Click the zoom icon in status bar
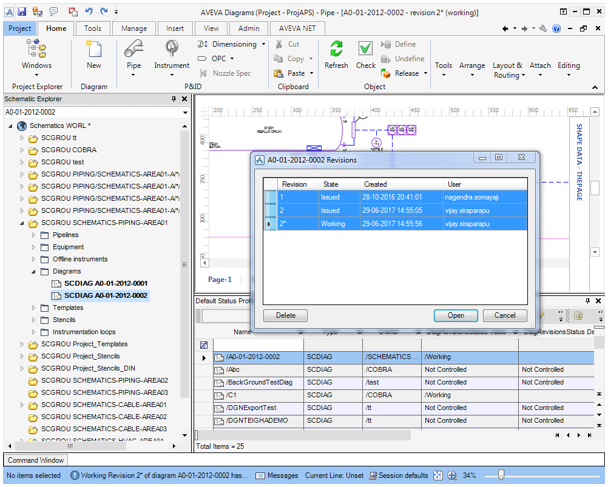 pyautogui.click(x=452, y=475)
